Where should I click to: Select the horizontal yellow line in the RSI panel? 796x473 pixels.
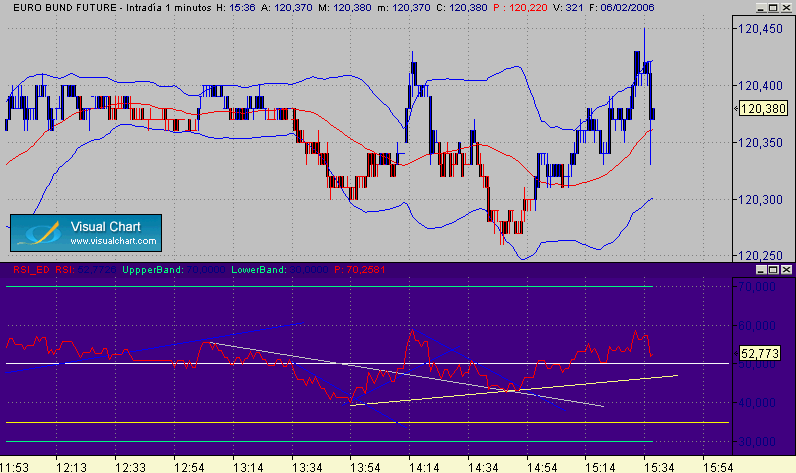click(x=367, y=422)
